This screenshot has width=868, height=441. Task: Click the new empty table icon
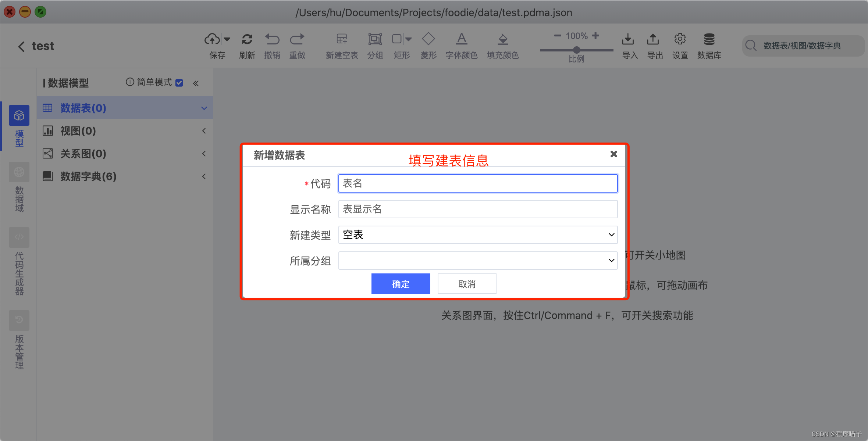(x=342, y=39)
